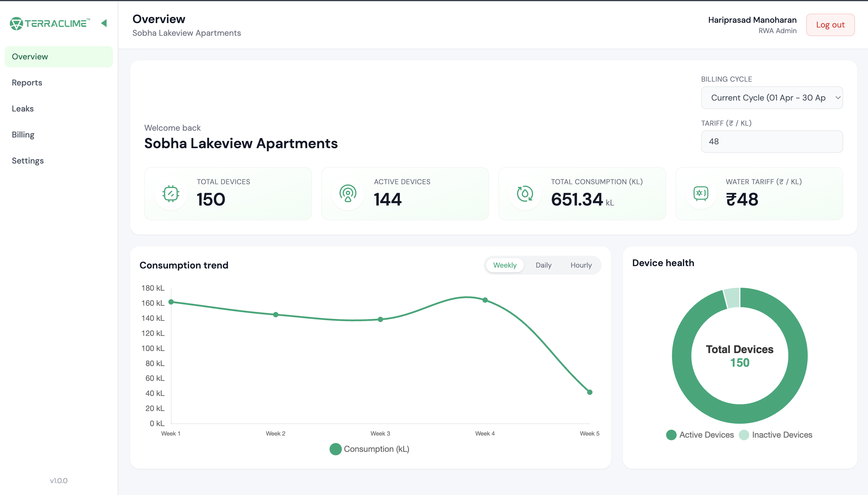Viewport: 868px width, 495px height.
Task: Toggle the Consumption (kL) legend item
Action: (x=370, y=449)
